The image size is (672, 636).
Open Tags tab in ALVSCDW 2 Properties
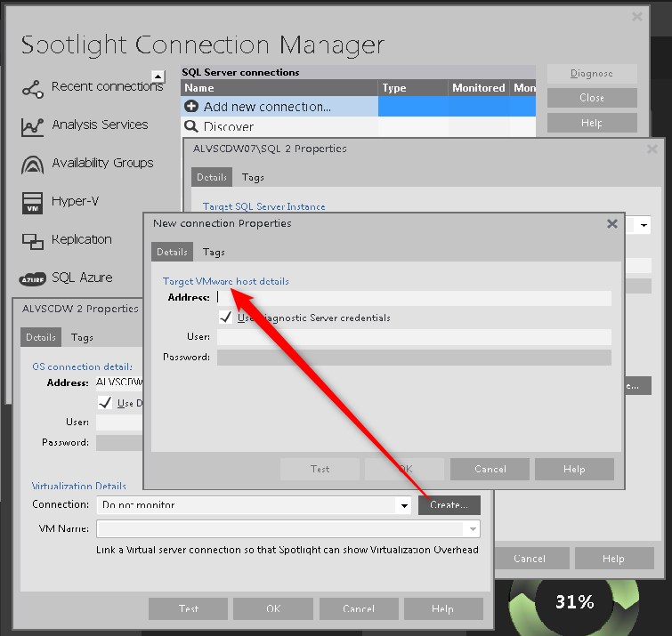82,338
